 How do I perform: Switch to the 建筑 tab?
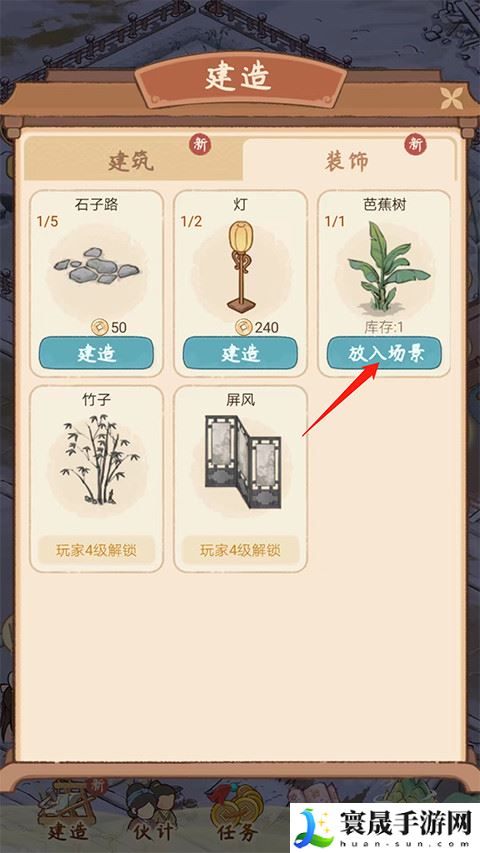[133, 158]
